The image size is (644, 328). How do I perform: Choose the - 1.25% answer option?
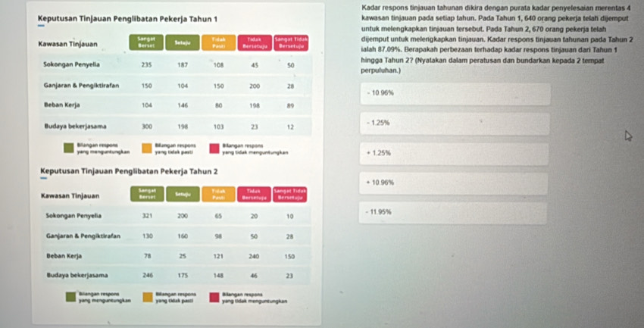tap(452, 123)
